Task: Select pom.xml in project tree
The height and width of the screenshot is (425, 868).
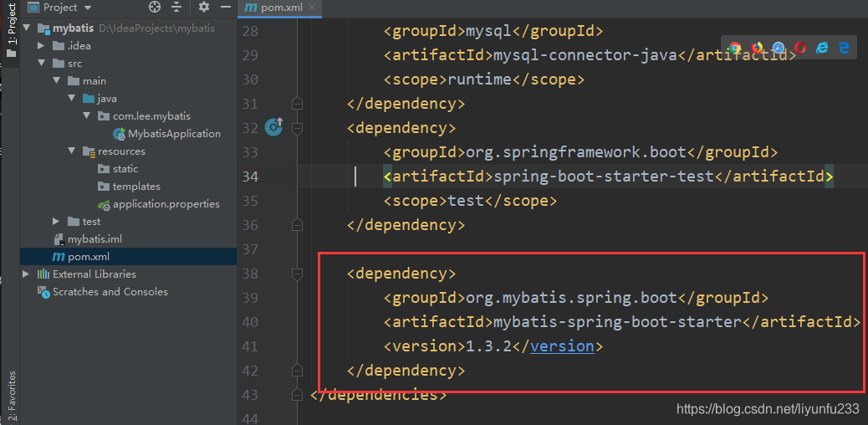Action: pyautogui.click(x=89, y=257)
